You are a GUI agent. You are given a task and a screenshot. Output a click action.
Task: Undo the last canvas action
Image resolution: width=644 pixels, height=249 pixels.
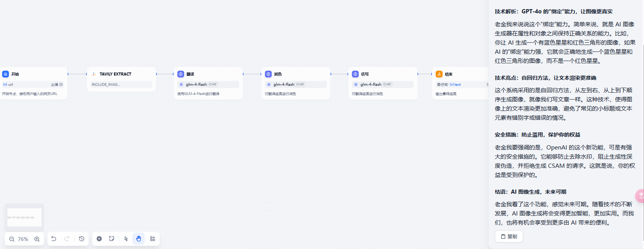[54, 239]
